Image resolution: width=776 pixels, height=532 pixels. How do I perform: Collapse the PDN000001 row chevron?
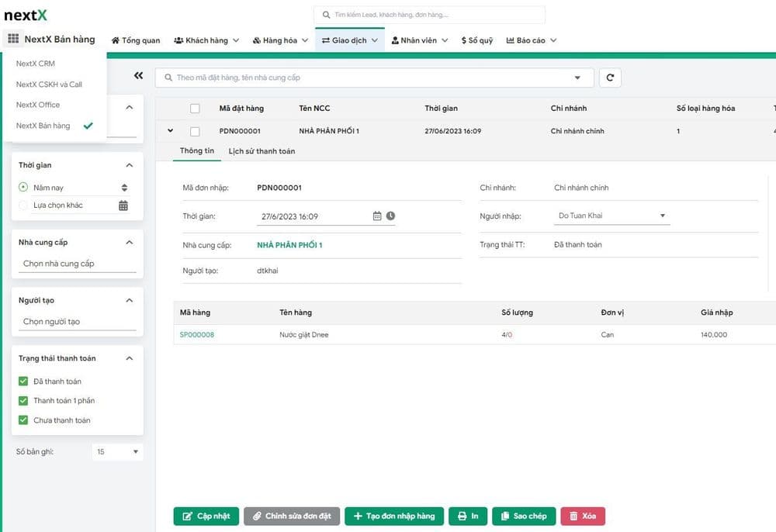click(171, 131)
